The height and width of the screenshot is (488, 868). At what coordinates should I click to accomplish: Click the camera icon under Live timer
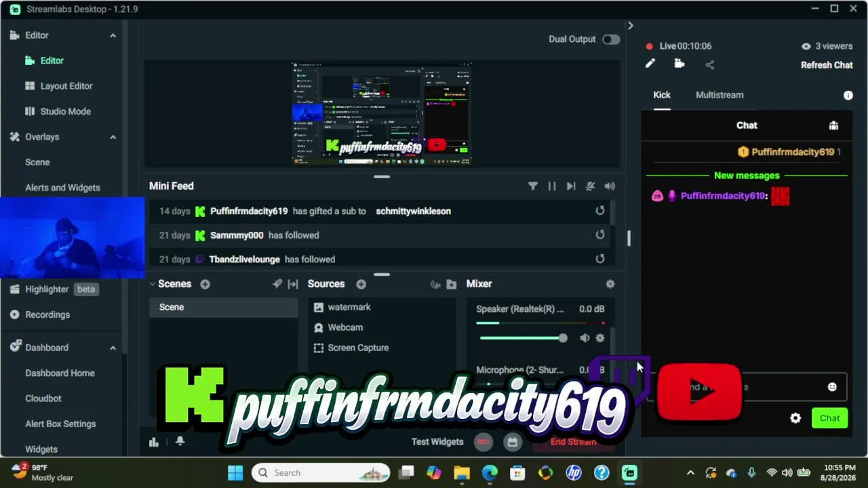pos(679,64)
